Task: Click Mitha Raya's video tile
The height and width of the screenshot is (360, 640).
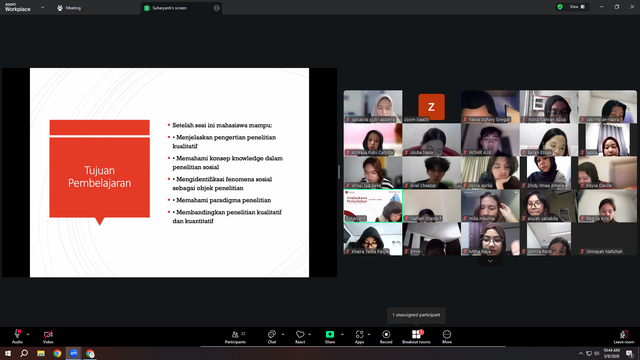Action: pyautogui.click(x=490, y=239)
